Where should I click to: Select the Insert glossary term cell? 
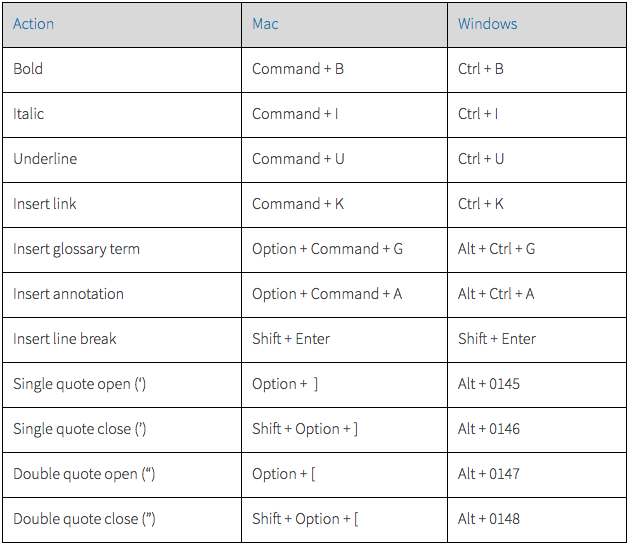[122, 250]
